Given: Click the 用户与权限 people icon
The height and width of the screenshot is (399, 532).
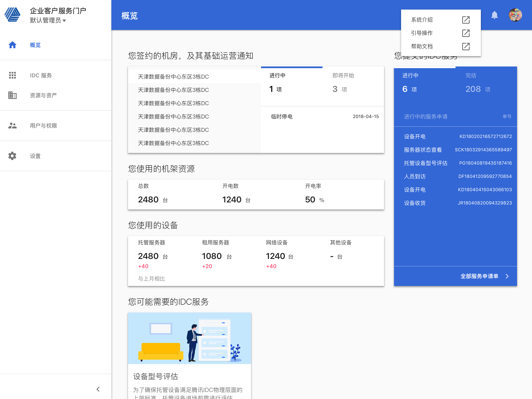Looking at the screenshot, I should point(12,126).
